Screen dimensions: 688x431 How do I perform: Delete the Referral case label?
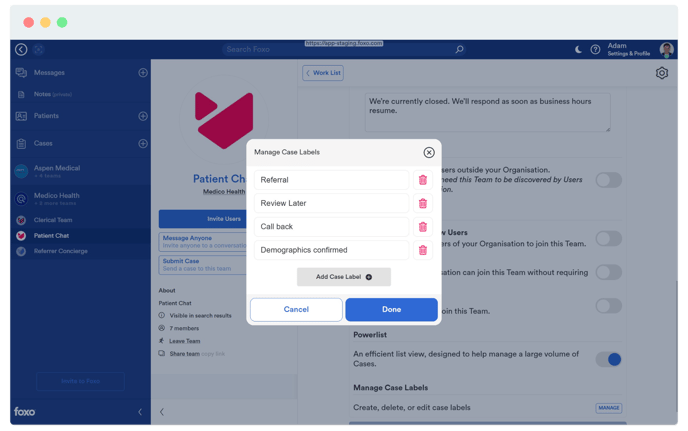[423, 180]
